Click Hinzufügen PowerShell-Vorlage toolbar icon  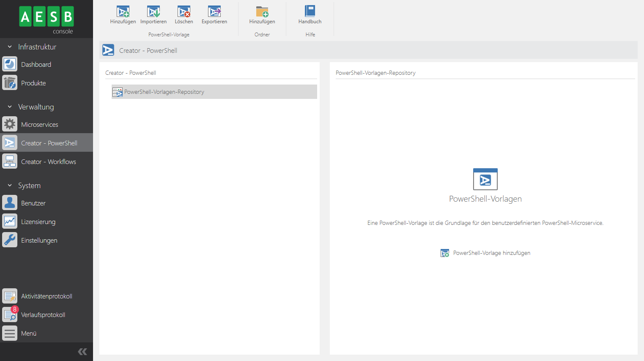tap(123, 12)
